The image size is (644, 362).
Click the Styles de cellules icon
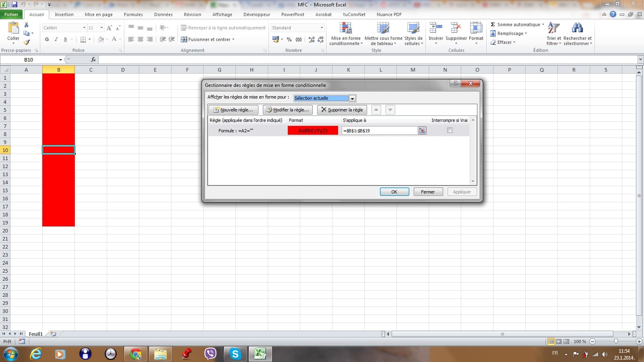413,29
